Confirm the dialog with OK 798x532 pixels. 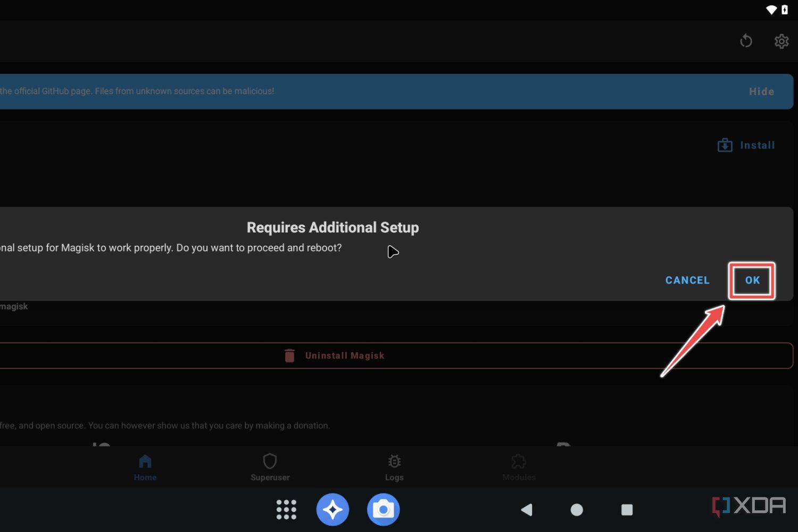pyautogui.click(x=752, y=280)
